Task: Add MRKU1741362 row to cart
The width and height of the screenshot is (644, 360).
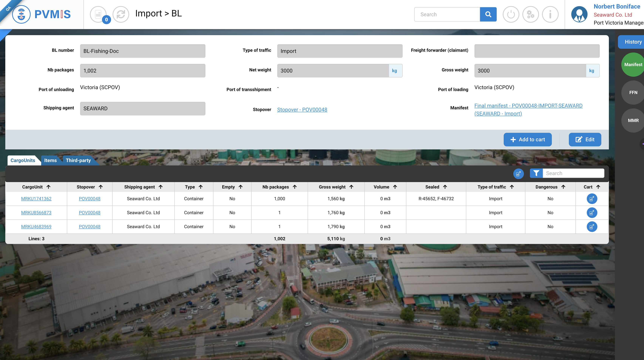Action: tap(592, 199)
